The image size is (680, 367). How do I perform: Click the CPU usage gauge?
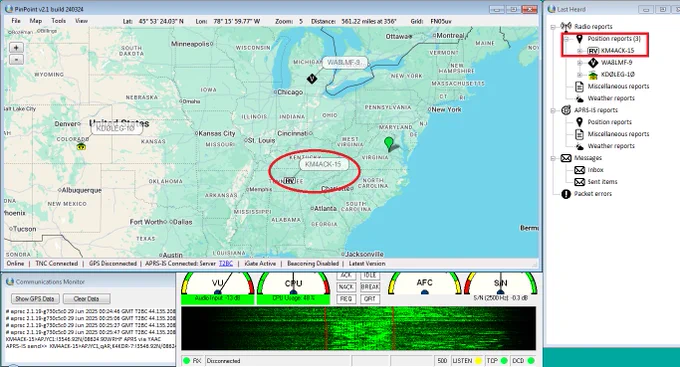294,288
